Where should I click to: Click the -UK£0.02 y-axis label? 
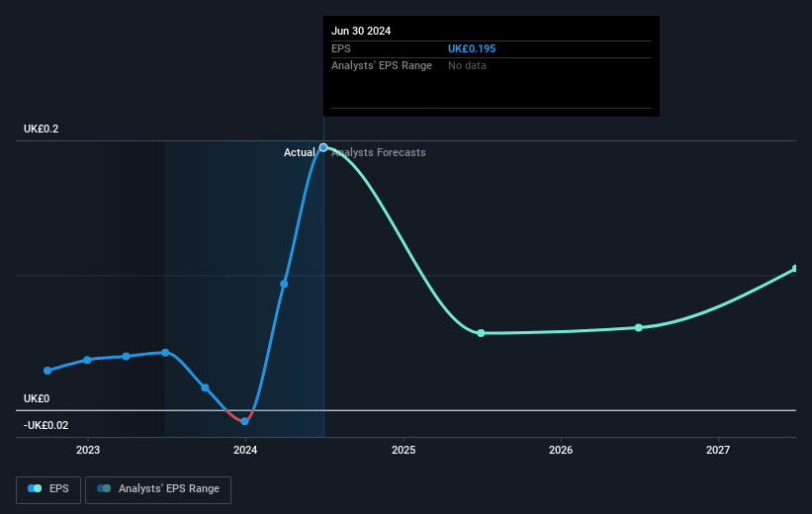46,425
